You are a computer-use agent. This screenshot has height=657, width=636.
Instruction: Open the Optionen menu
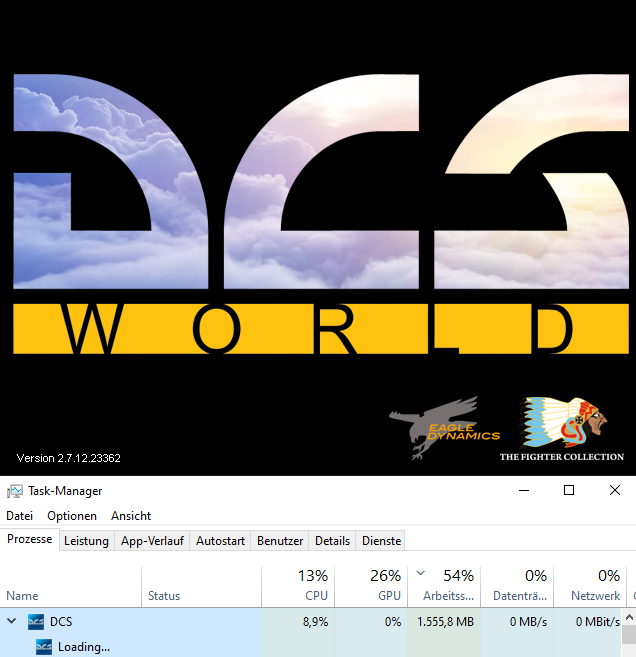point(72,516)
